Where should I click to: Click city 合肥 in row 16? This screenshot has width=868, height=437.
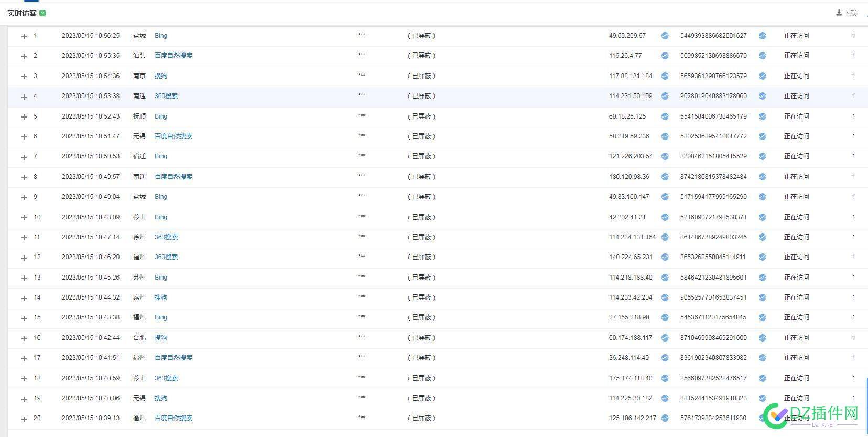point(139,338)
